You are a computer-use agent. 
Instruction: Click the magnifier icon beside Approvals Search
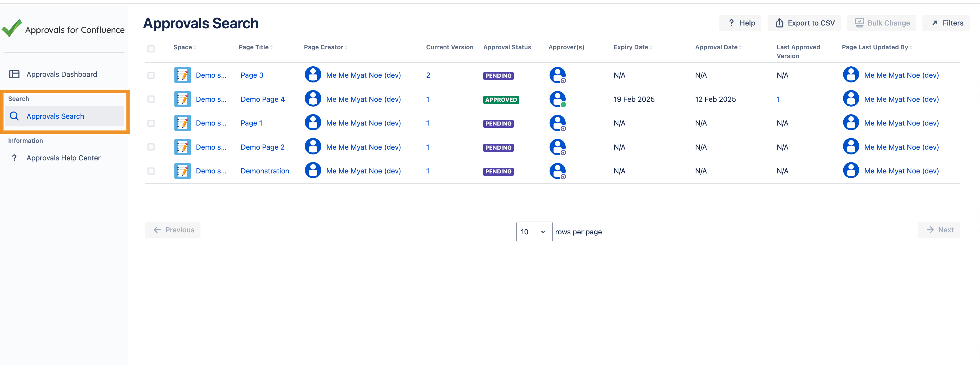(x=14, y=116)
